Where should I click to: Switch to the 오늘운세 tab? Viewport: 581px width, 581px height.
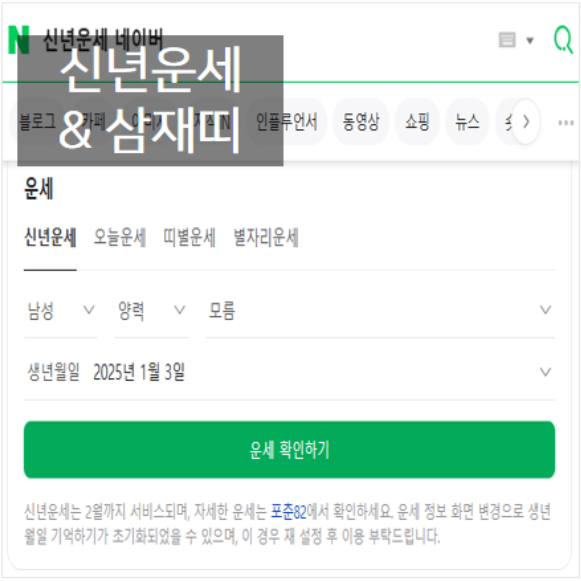point(120,237)
